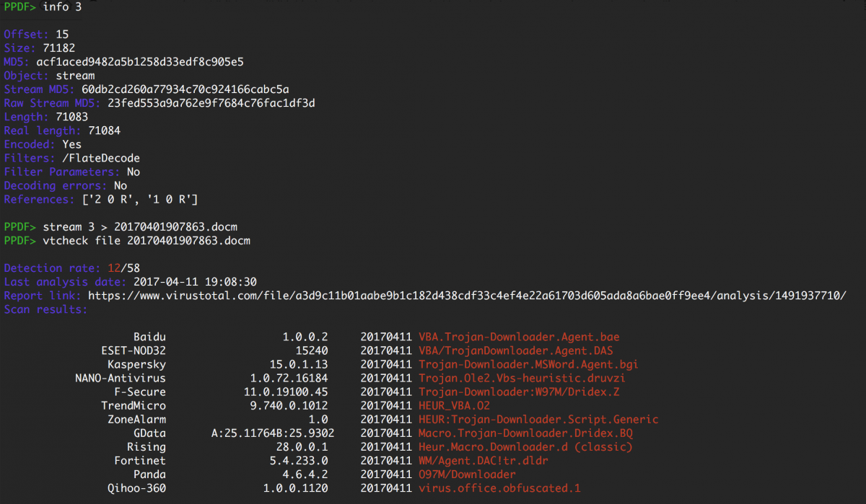The image size is (866, 504).
Task: Click the 'stream 3 > 20170401907863.docm' command line
Action: pyautogui.click(x=140, y=226)
